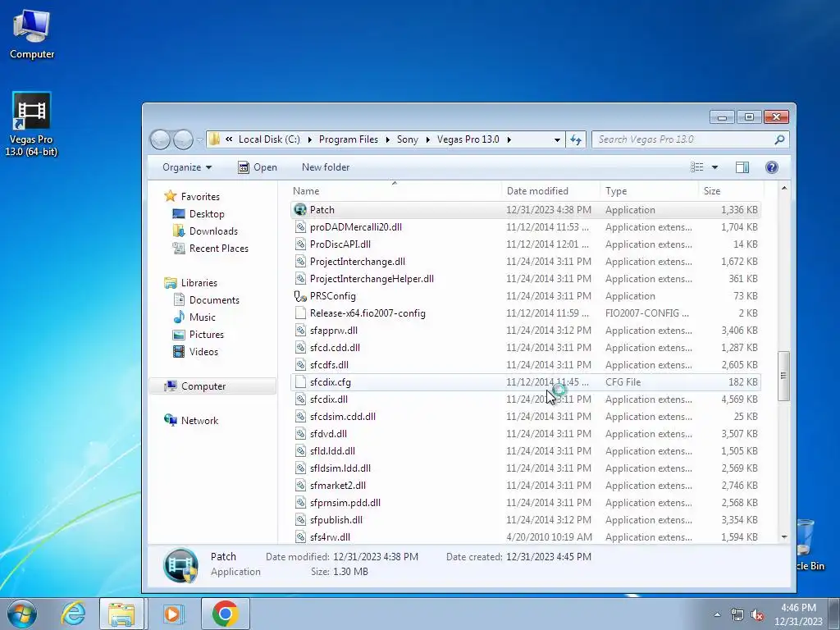Navigate to Sony breadcrumb
This screenshot has width=840, height=630.
pyautogui.click(x=407, y=139)
